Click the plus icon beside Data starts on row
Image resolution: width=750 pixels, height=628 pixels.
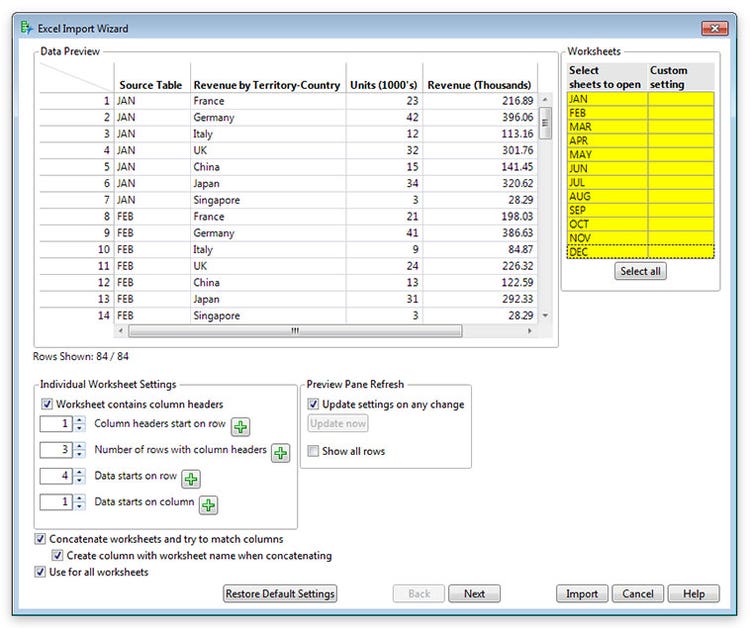point(191,479)
